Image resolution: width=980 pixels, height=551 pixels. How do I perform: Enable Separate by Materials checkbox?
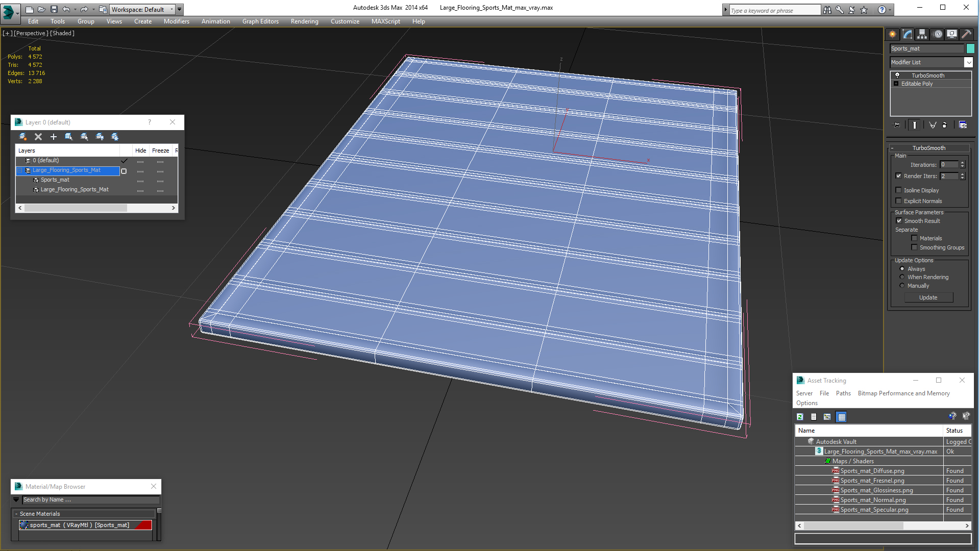coord(915,238)
